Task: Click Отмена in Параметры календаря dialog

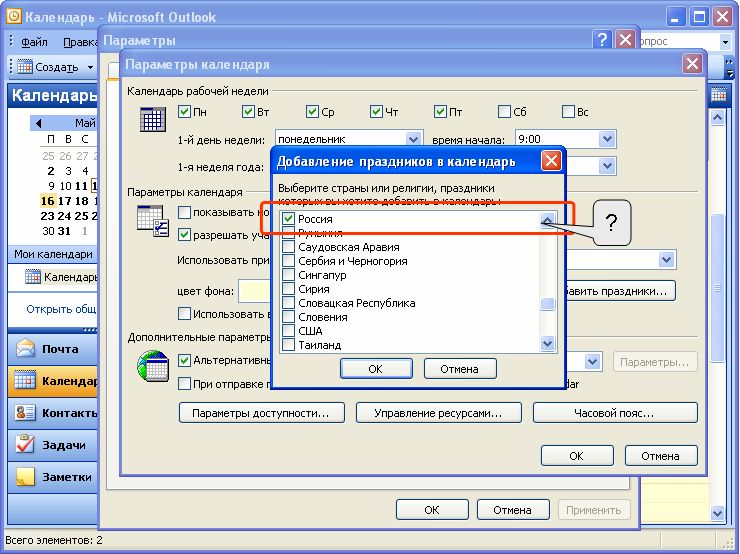Action: [x=661, y=456]
